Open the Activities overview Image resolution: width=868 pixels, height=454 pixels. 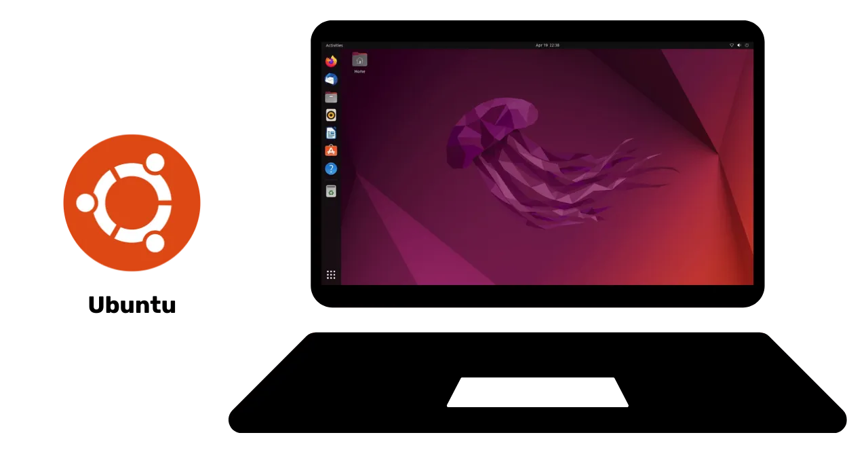pyautogui.click(x=334, y=45)
